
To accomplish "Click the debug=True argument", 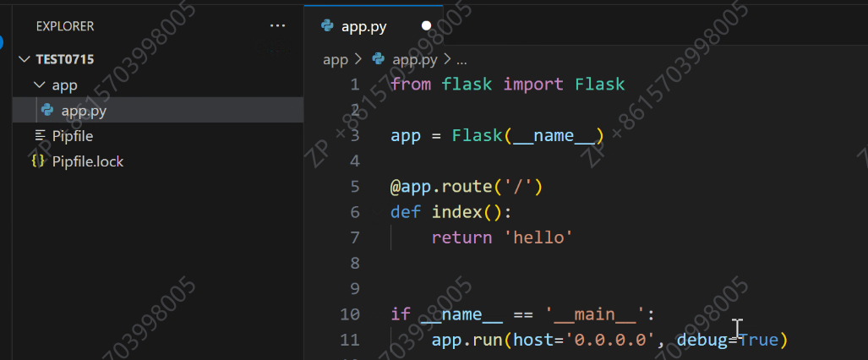I will (728, 340).
